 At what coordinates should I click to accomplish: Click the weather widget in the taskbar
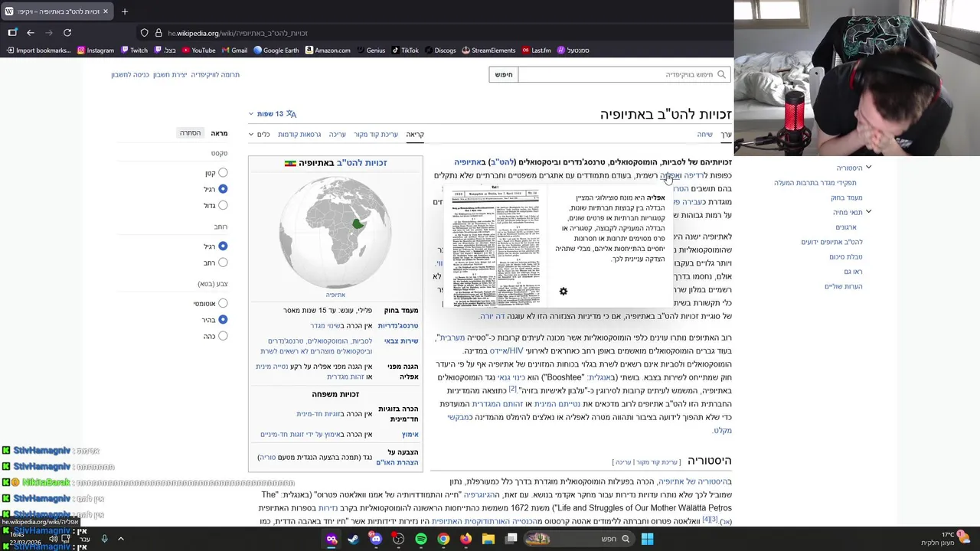coord(946,539)
